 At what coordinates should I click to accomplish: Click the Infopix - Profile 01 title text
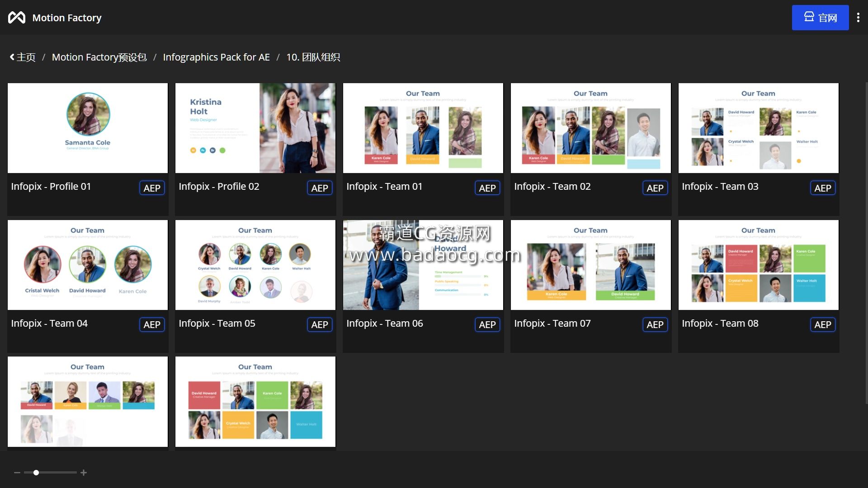point(51,187)
